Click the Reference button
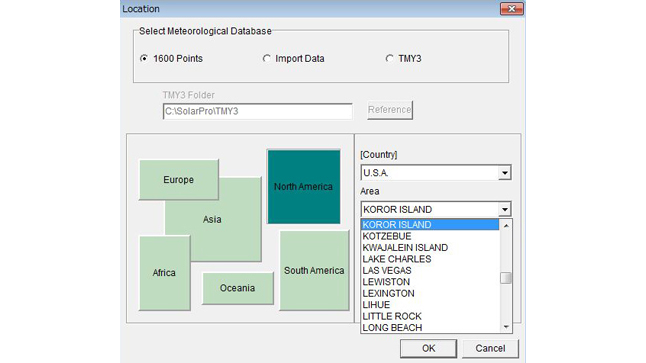646x363 pixels. (390, 110)
